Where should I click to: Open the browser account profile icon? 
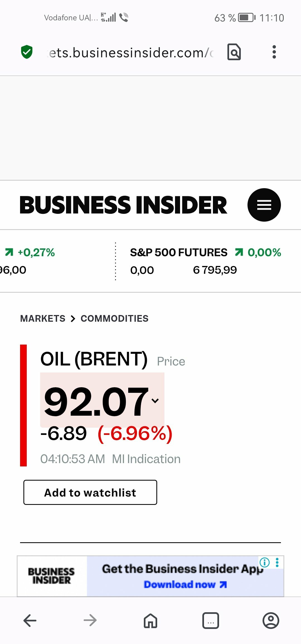[271, 621]
